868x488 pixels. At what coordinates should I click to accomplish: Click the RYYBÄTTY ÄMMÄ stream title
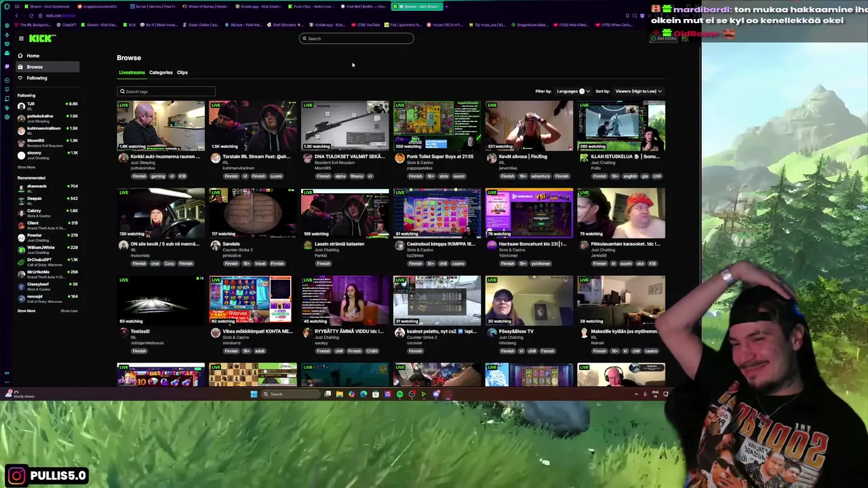pyautogui.click(x=349, y=331)
